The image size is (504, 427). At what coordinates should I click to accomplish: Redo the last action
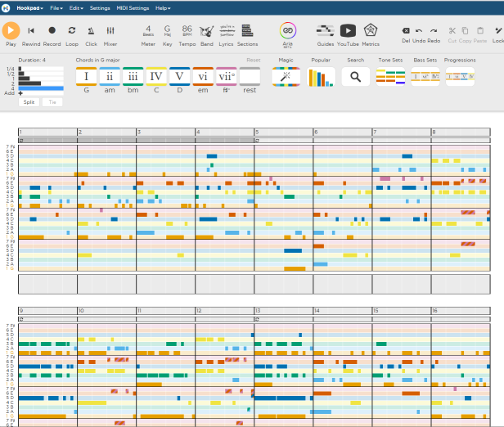[x=434, y=30]
